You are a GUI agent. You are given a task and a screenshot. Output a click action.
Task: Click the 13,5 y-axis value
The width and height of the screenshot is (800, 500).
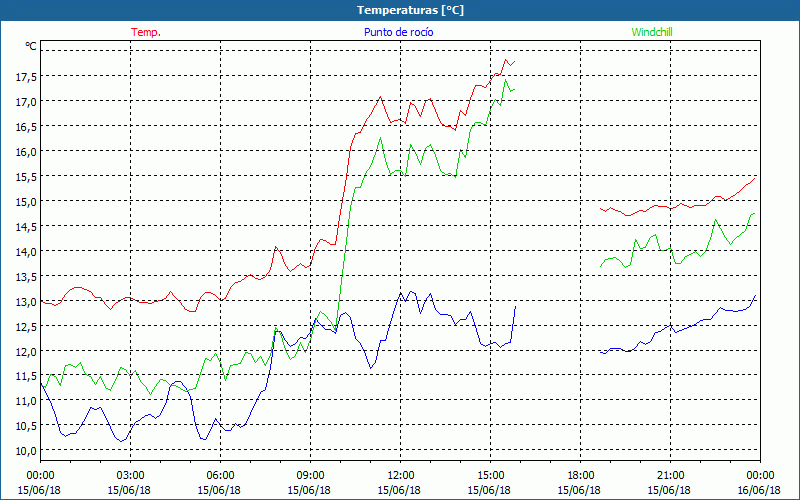click(x=26, y=276)
